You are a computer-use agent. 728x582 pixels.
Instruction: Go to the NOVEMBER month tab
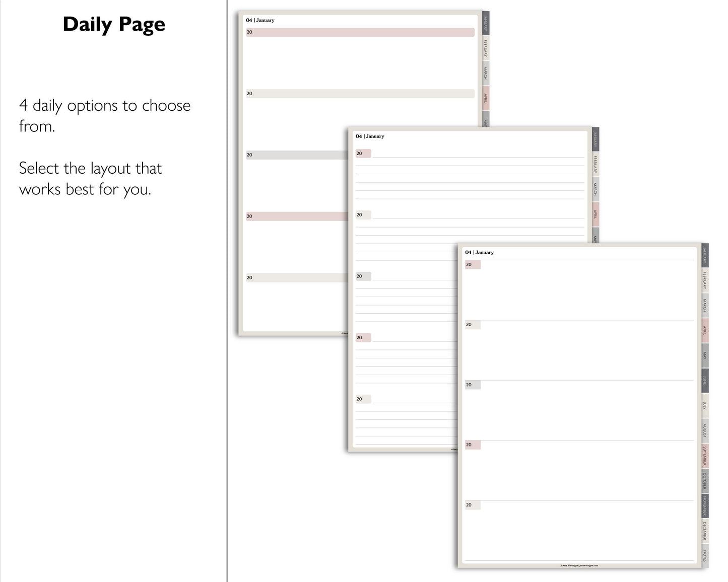point(705,506)
